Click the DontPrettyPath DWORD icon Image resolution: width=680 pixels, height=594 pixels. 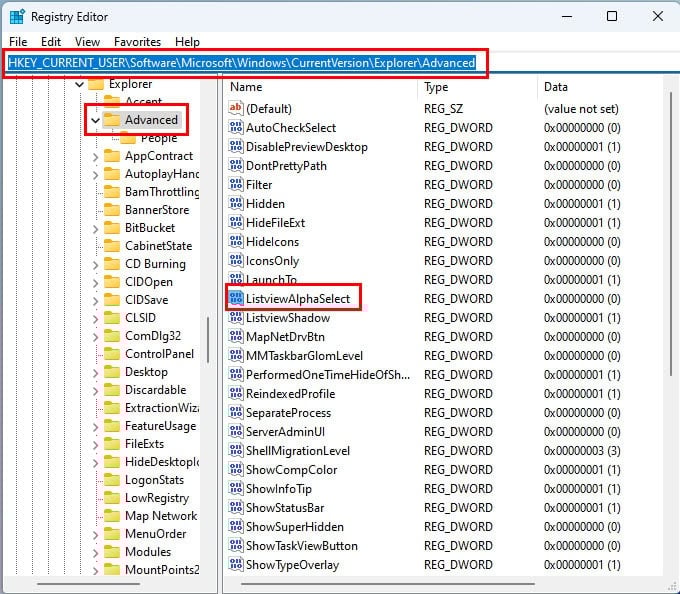pyautogui.click(x=236, y=165)
